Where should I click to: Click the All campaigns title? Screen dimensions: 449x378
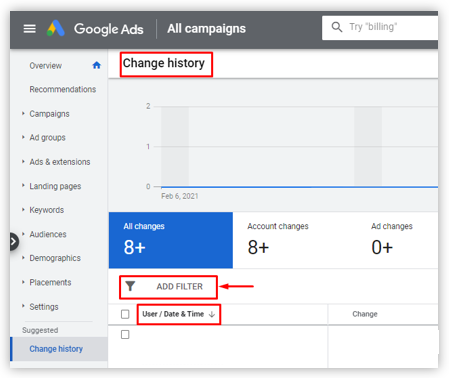coord(206,29)
